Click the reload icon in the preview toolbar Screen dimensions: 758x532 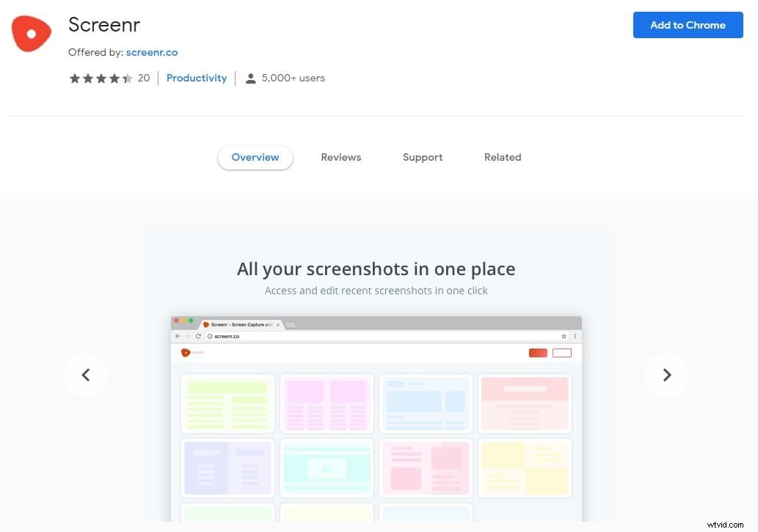(199, 335)
